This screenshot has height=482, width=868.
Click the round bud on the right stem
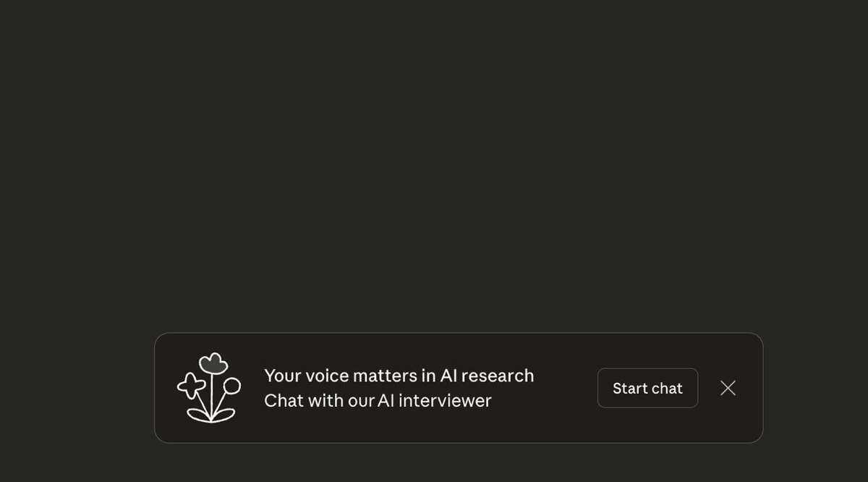[231, 386]
